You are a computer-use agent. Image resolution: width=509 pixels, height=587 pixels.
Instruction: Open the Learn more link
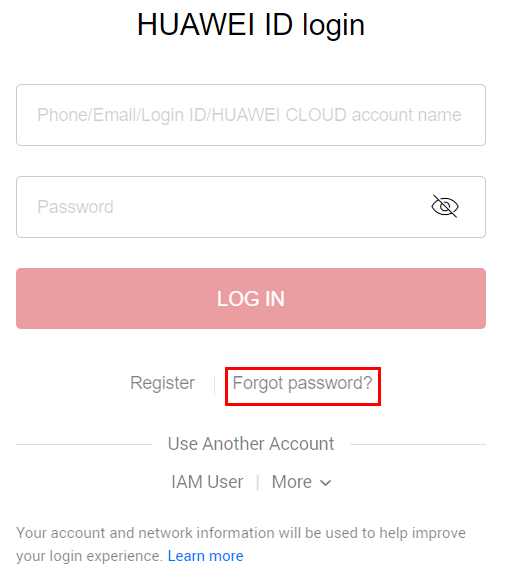point(205,556)
